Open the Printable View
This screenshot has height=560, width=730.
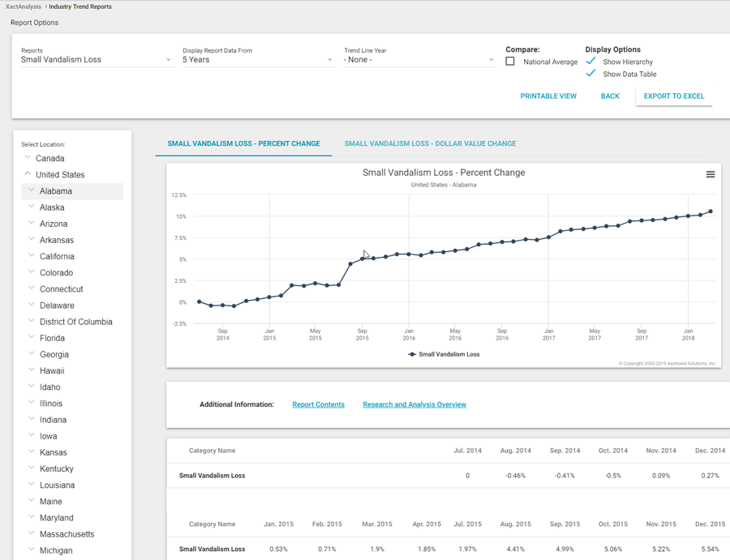548,96
